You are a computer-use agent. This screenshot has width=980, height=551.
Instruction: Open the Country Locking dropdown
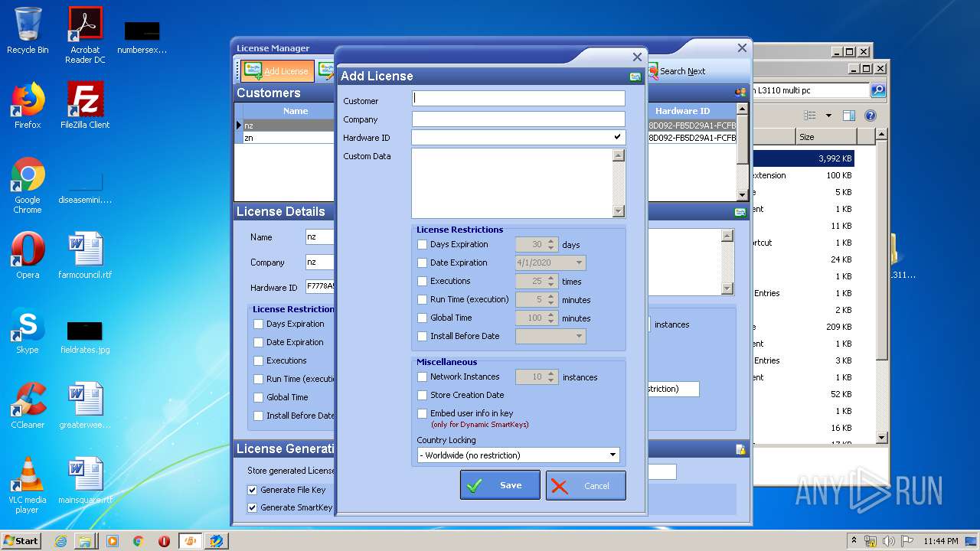613,455
